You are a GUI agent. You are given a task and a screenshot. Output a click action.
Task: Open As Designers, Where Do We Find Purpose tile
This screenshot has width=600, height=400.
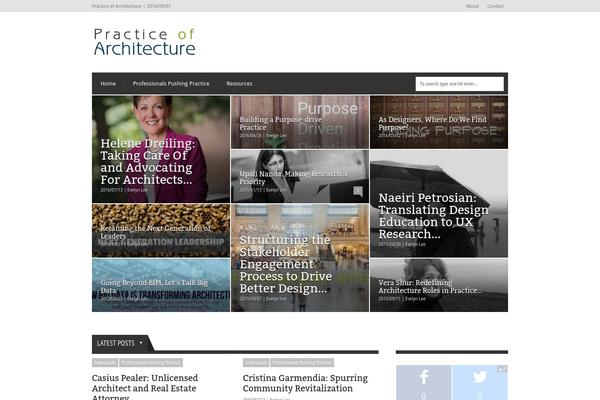coord(439,122)
